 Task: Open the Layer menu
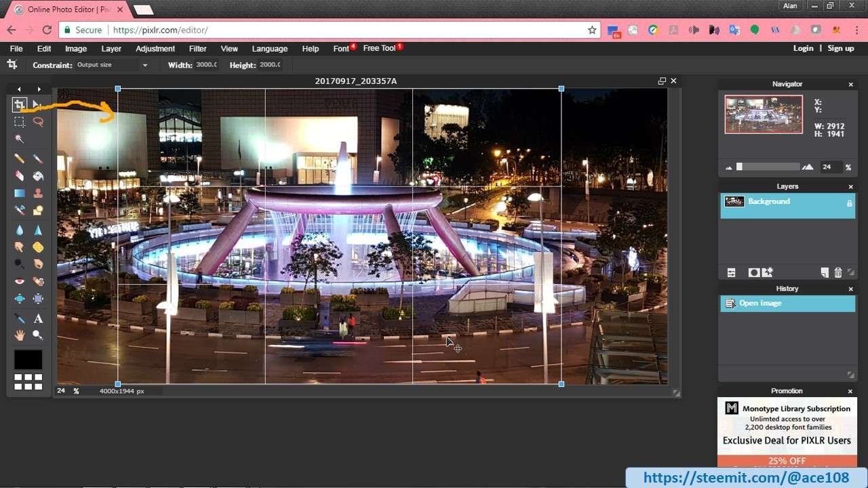point(111,49)
